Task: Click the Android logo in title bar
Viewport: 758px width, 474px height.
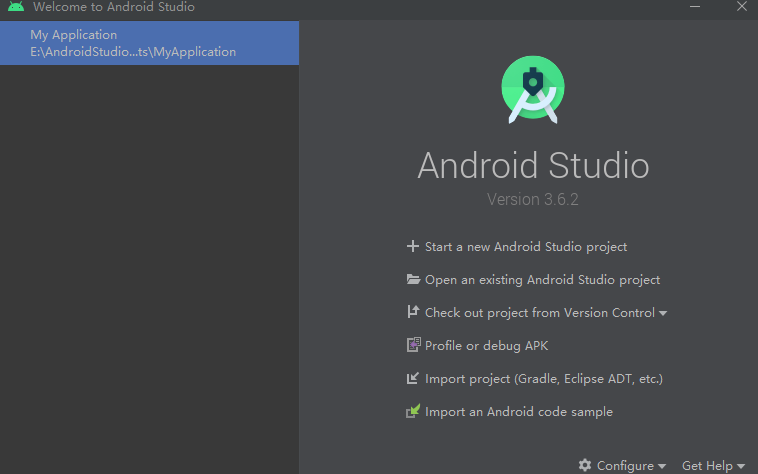Action: point(16,7)
